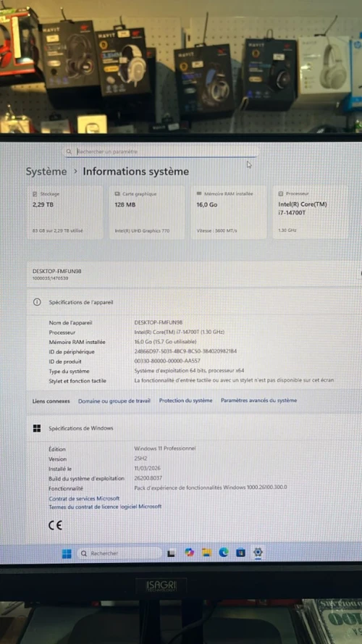Click the "Build du système d'exploitation" label

click(87, 479)
